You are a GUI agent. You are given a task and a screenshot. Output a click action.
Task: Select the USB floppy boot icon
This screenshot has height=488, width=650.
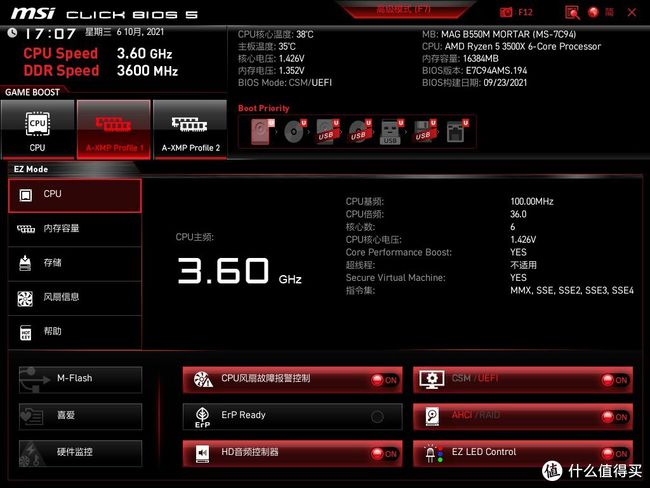point(424,131)
